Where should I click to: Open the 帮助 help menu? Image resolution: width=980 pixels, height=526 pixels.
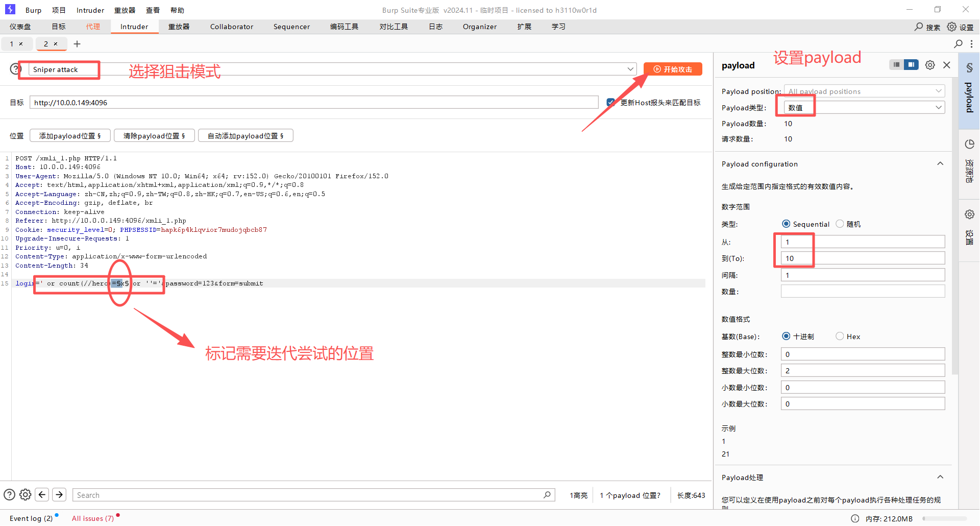(177, 10)
